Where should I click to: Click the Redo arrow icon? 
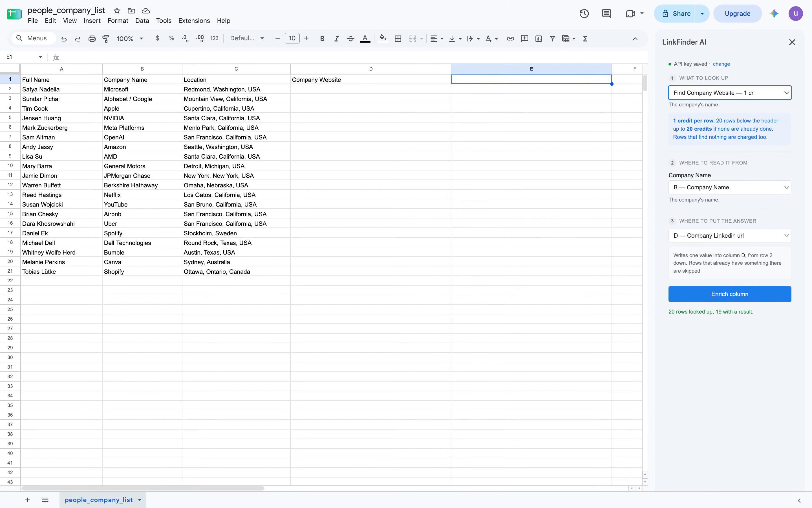[78, 39]
